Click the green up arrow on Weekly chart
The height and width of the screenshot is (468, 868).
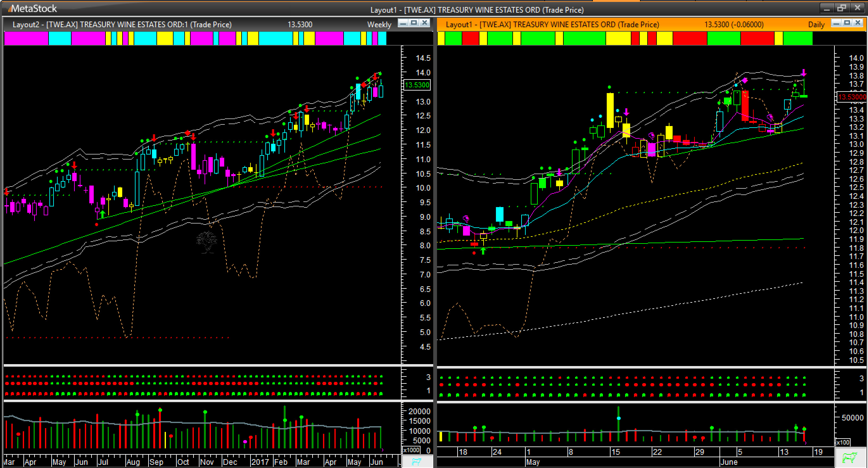tap(102, 214)
